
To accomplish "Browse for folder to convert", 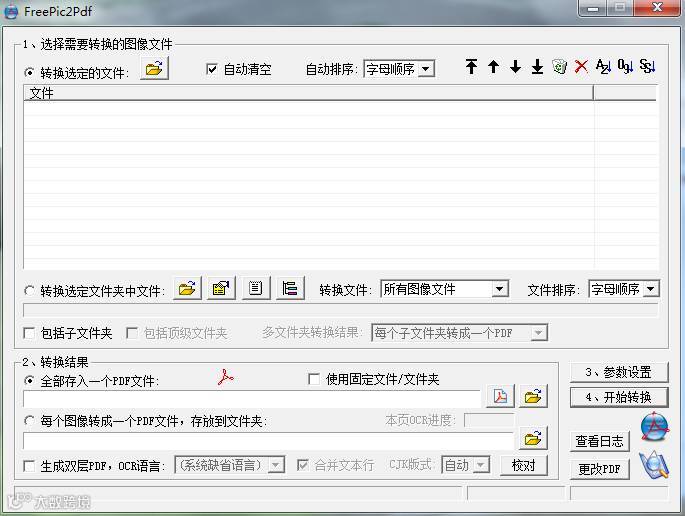I will click(x=187, y=288).
